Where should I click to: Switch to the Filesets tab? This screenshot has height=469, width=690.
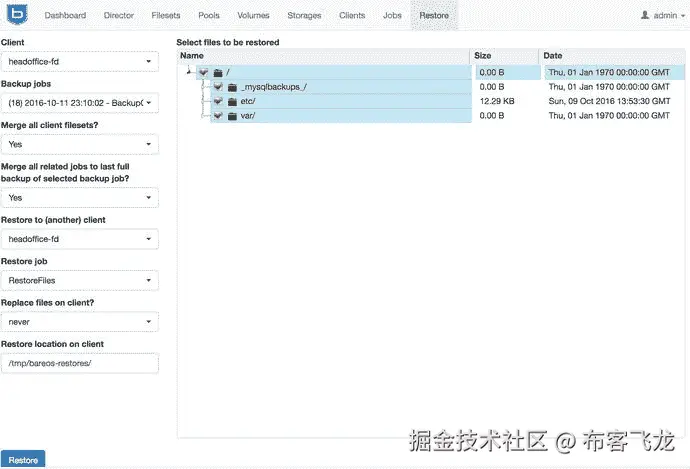click(x=165, y=15)
